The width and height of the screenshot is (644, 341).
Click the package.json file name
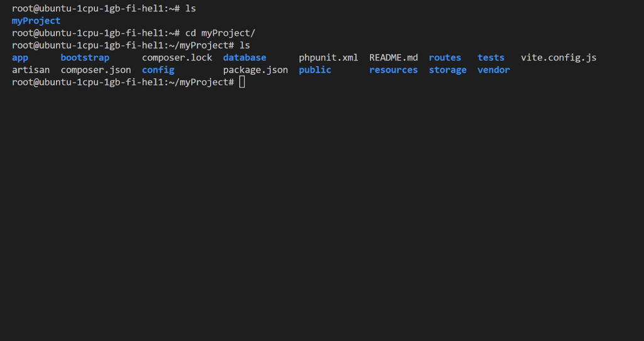pos(255,70)
